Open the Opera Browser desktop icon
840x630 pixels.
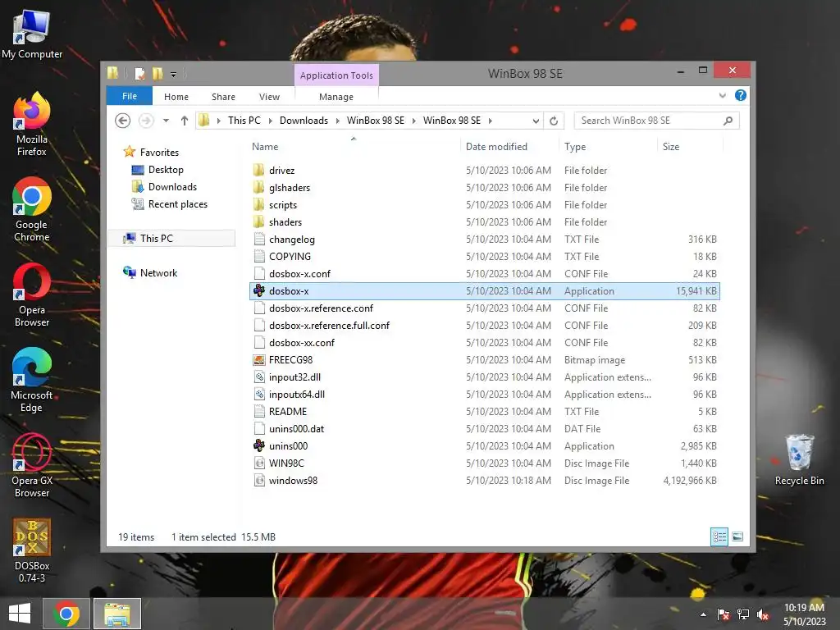[x=32, y=294]
